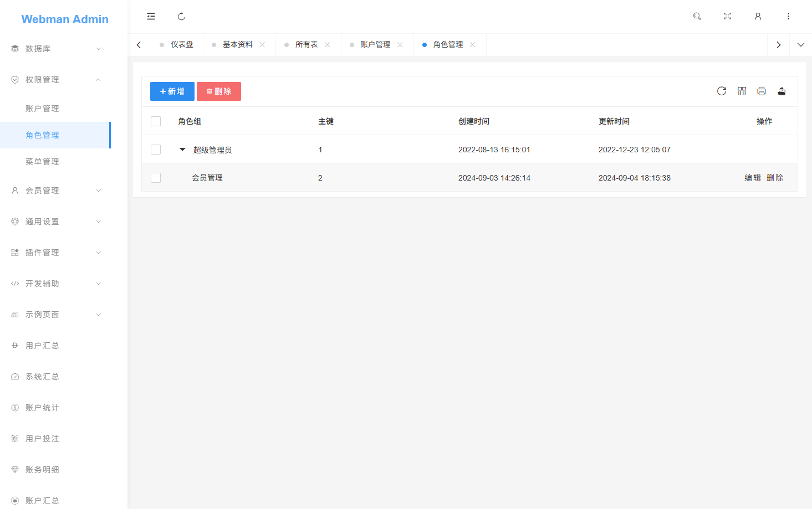
Task: Click the 新增 button to add a role
Action: (x=172, y=91)
